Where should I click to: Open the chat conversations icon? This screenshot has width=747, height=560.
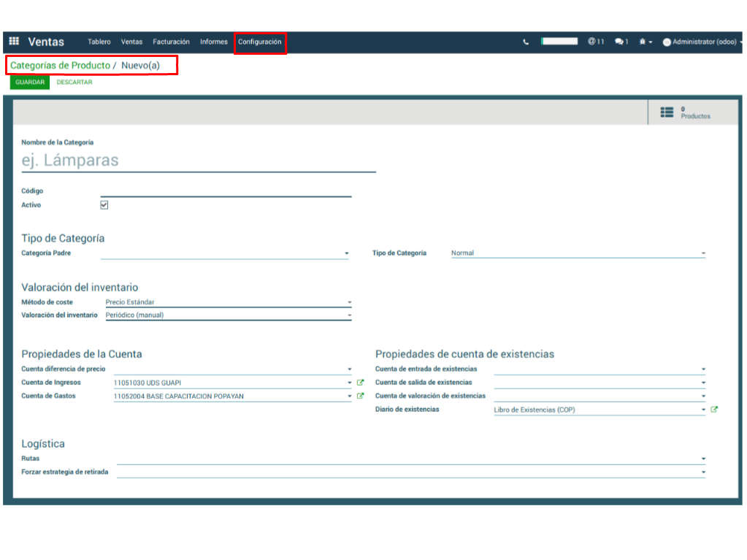pyautogui.click(x=621, y=42)
